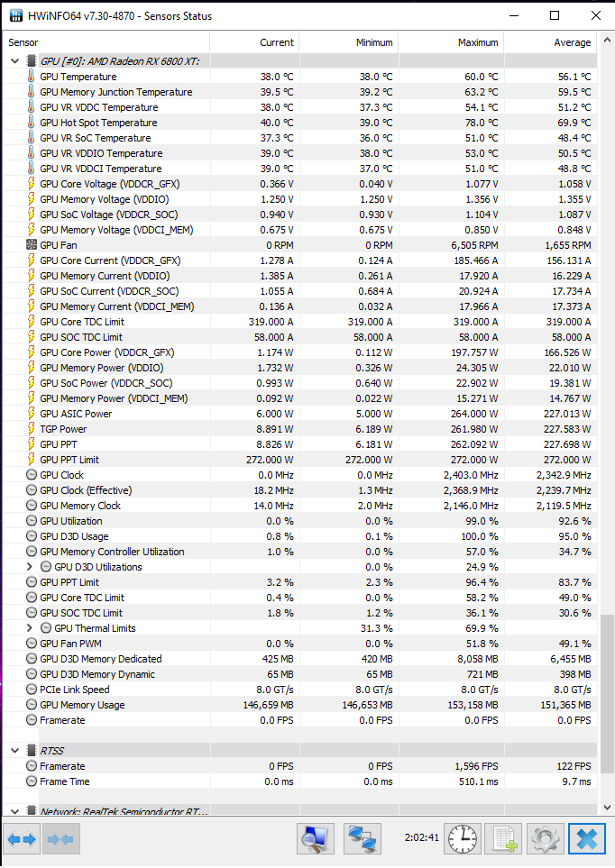This screenshot has width=615, height=868.
Task: Select the GPU Fan sensor row
Action: tap(299, 245)
